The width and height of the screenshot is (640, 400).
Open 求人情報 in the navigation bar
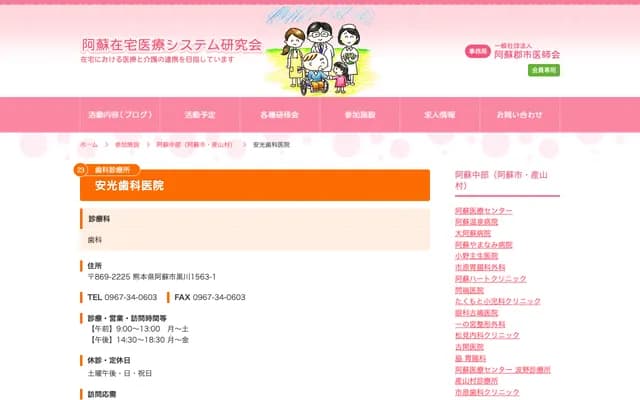click(440, 115)
